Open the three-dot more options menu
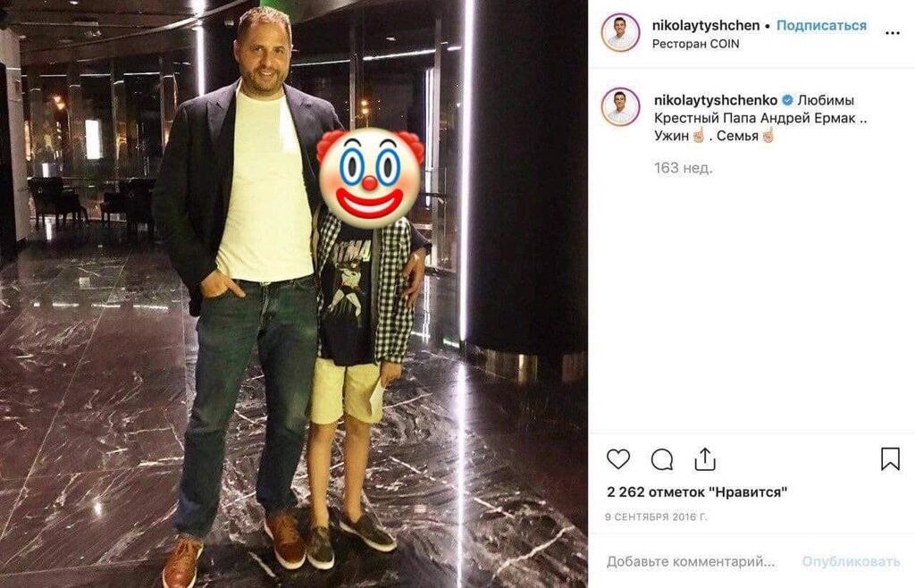 pyautogui.click(x=893, y=33)
